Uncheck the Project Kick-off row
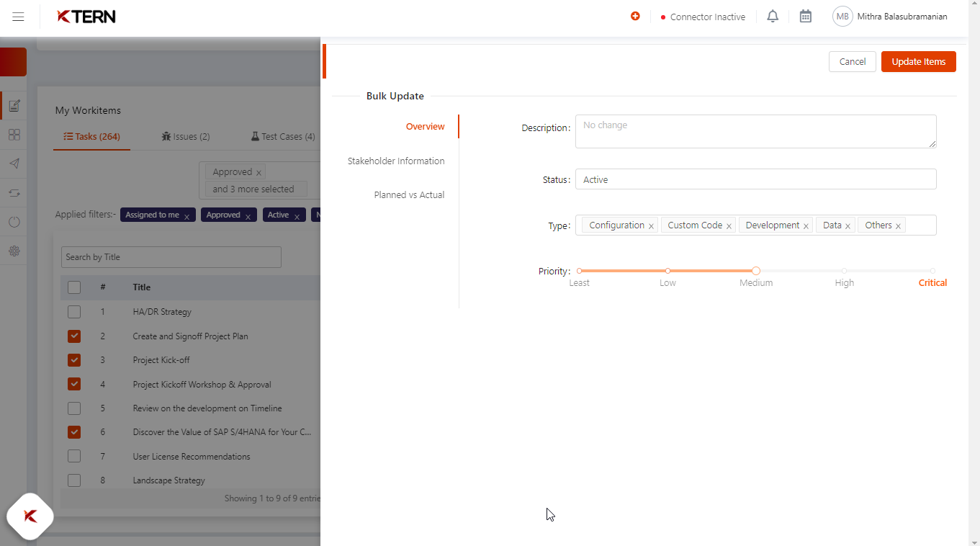 (74, 360)
